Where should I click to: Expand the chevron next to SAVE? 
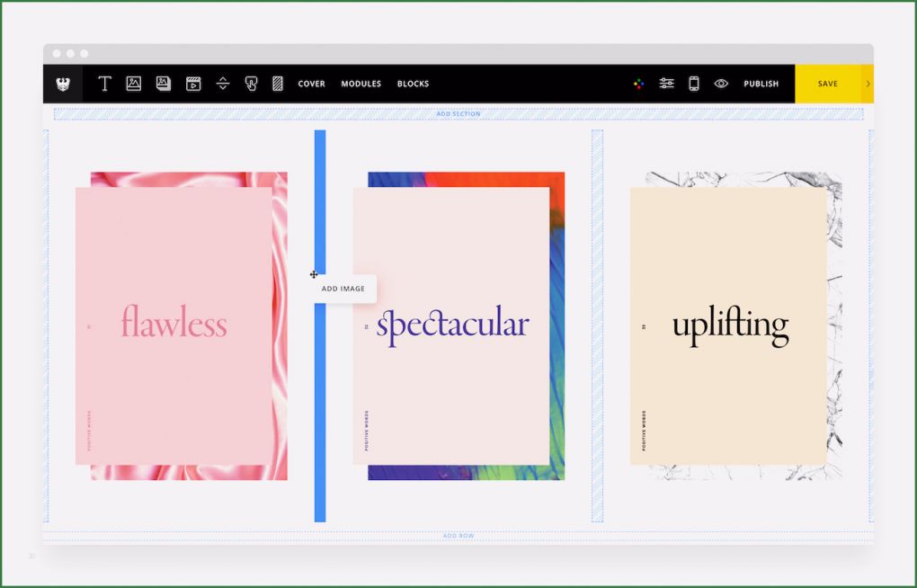(x=867, y=83)
